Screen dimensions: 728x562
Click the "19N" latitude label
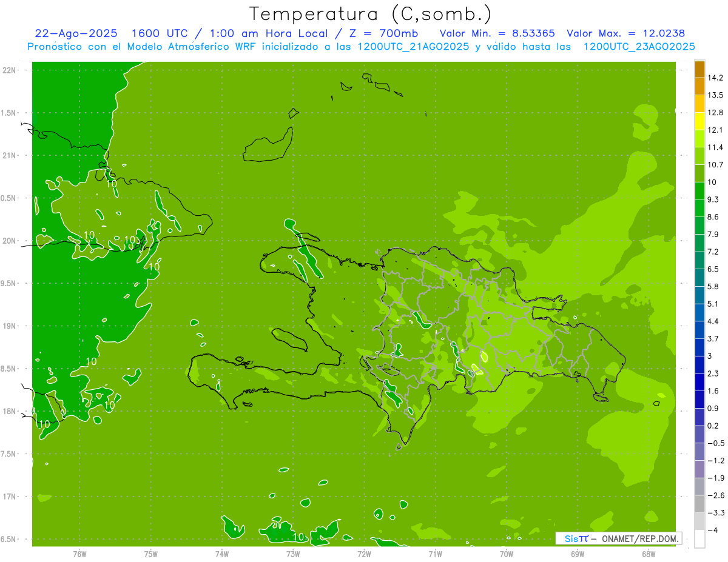[8, 326]
